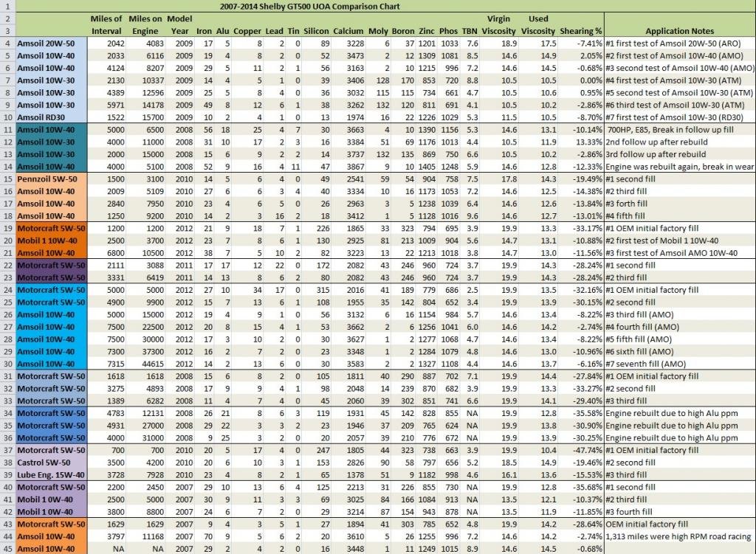Viewport: 756px width, 554px height.
Task: Click the 'Tin' header cell
Action: [x=293, y=31]
